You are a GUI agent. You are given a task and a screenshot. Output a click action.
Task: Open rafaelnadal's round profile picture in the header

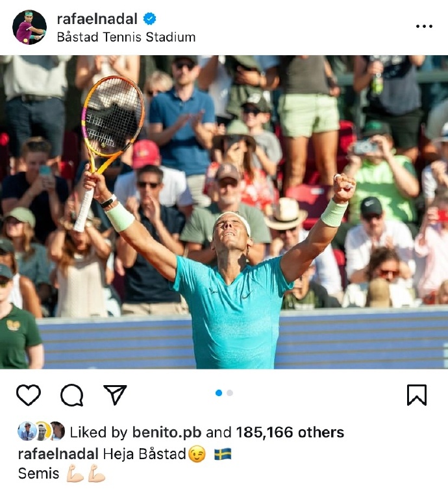point(29,27)
